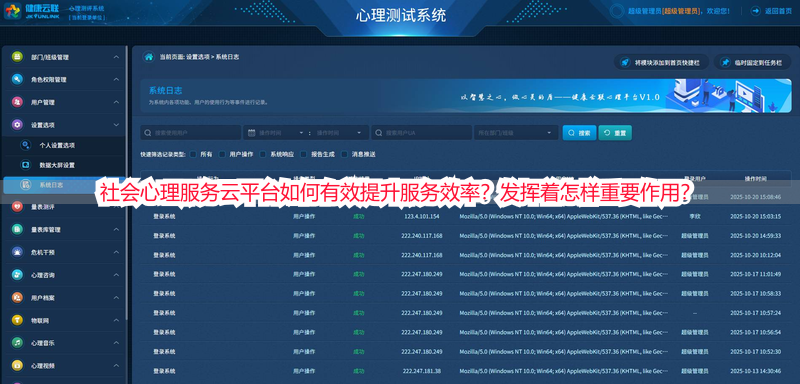The width and height of the screenshot is (800, 384).
Task: Click the 危机干预 alarm icon
Action: tap(17, 252)
